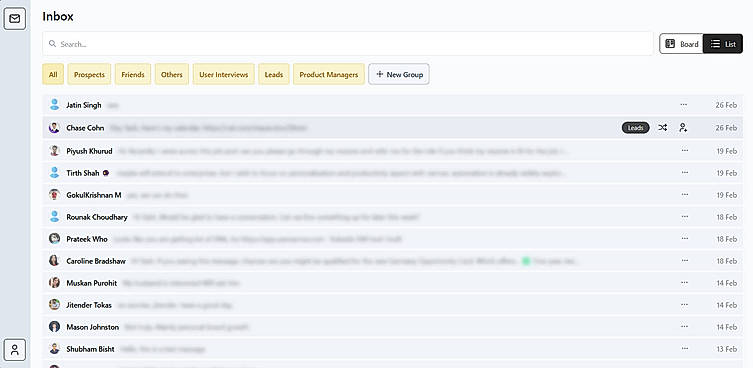Open the user profile sidebar icon
Image resolution: width=753 pixels, height=368 pixels.
pyautogui.click(x=15, y=349)
